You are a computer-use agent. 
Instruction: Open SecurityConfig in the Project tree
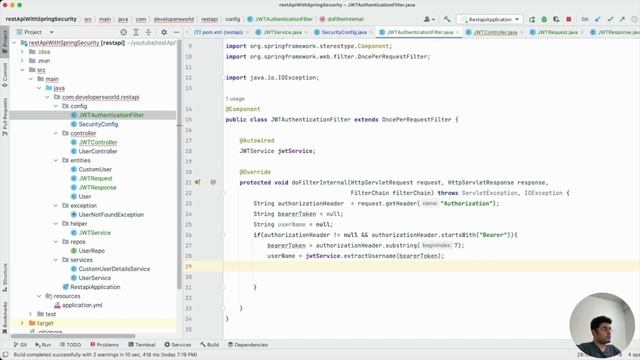(98, 124)
